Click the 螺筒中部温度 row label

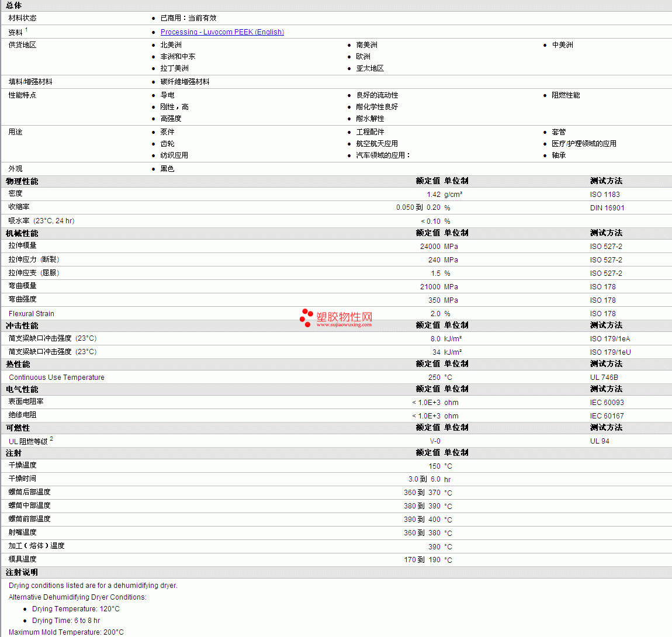(29, 506)
